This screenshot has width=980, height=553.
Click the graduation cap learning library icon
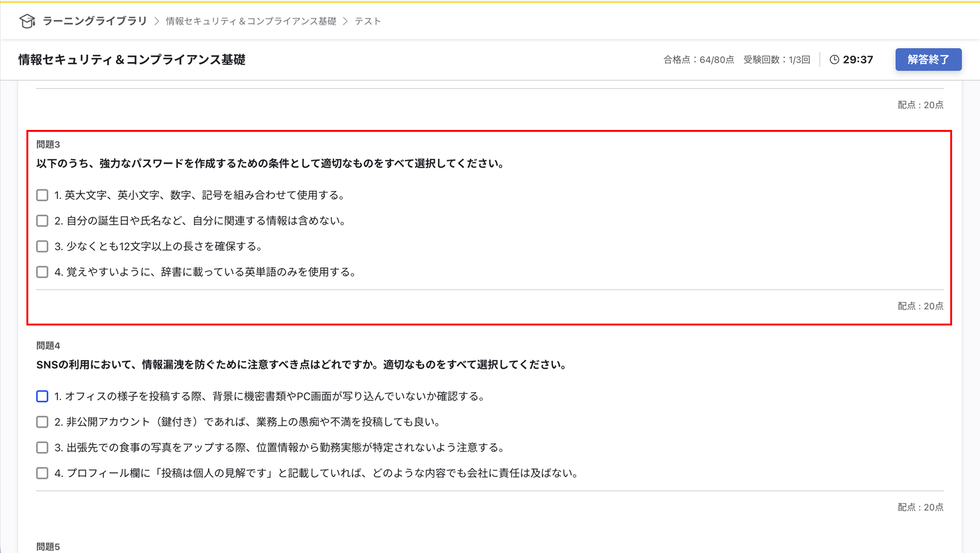coord(27,22)
